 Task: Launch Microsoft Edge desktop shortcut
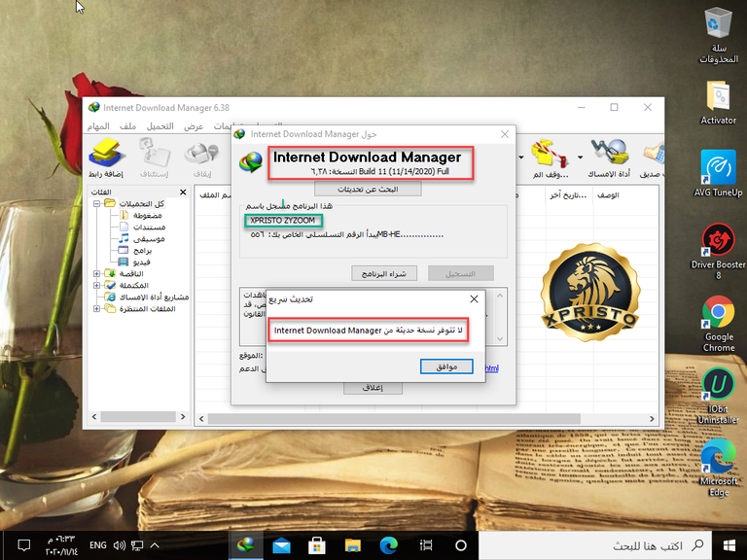719,469
